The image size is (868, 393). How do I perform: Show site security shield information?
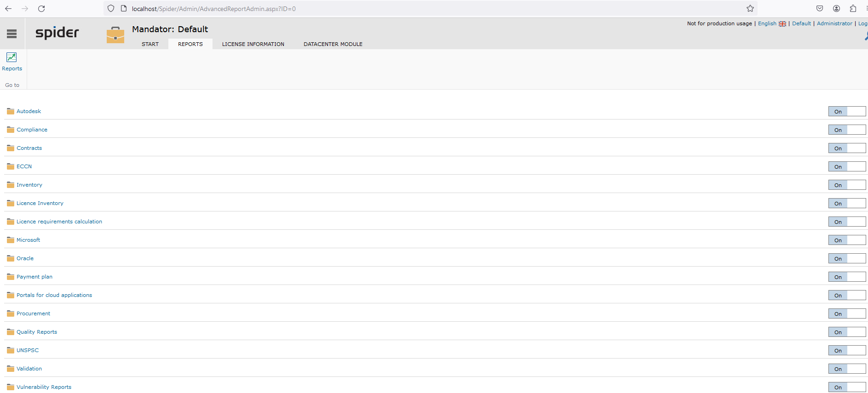point(111,8)
